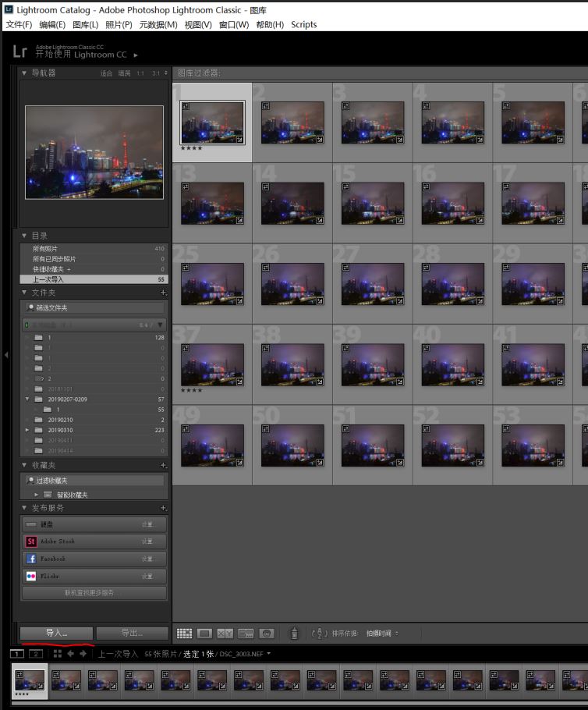Expand the 20190310 folder

pos(28,430)
